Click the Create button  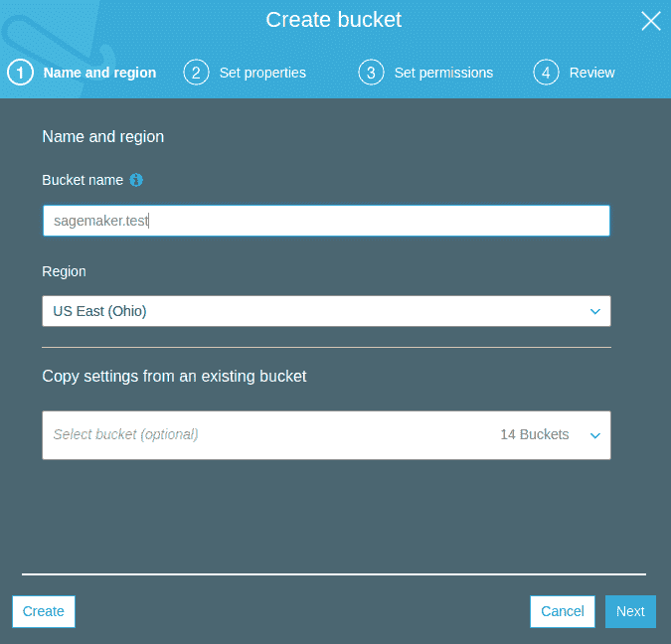tap(44, 611)
